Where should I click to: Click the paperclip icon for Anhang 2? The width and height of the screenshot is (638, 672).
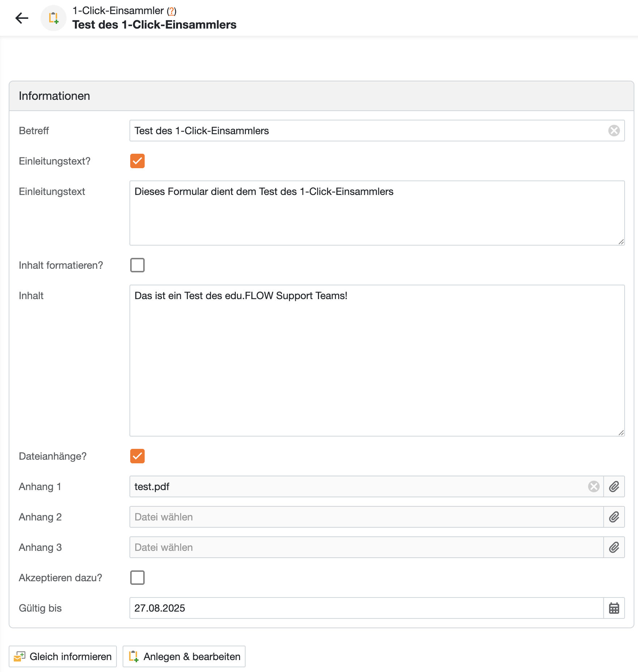coord(614,517)
